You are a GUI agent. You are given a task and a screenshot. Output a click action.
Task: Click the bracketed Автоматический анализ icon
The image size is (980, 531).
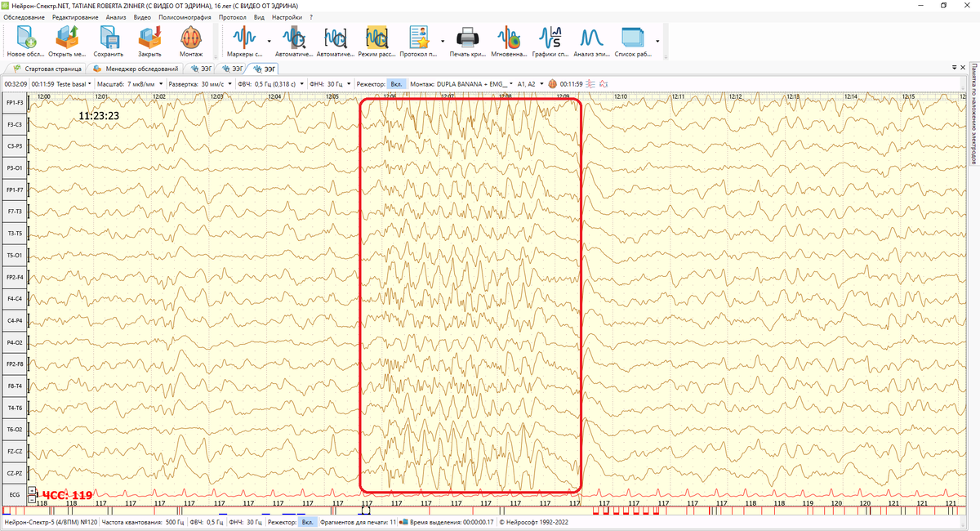[x=336, y=41]
